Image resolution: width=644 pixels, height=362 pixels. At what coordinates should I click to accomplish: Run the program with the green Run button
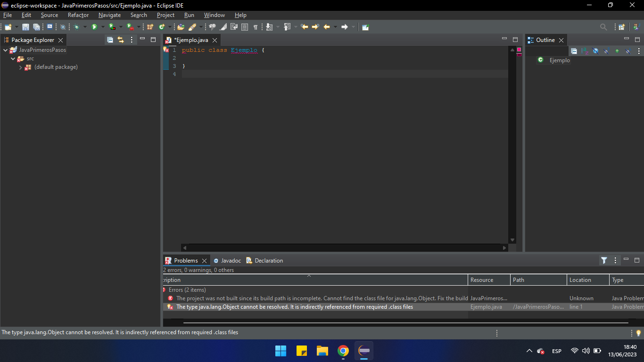[94, 27]
